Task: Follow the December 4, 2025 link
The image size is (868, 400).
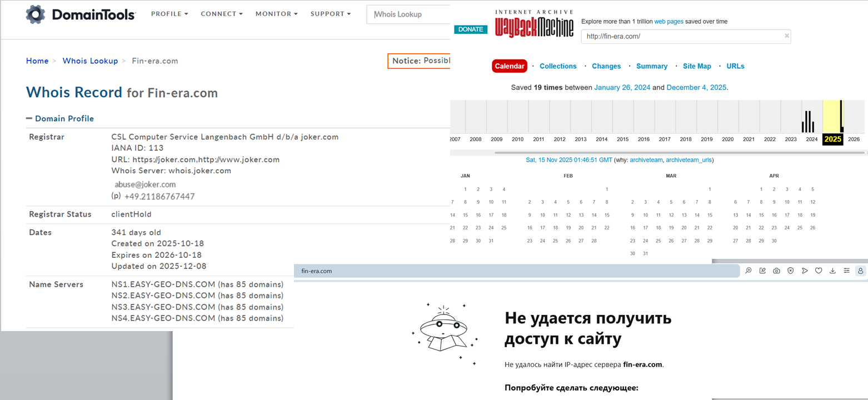Action: 696,88
